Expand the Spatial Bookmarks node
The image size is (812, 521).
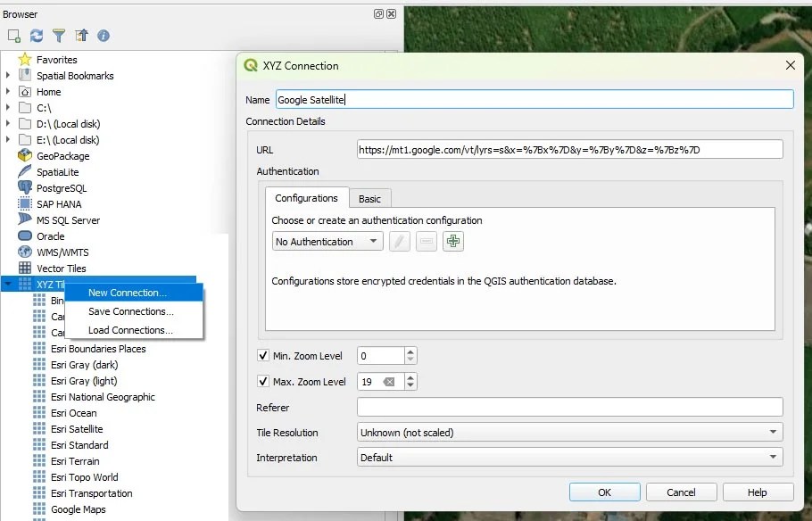coord(8,76)
